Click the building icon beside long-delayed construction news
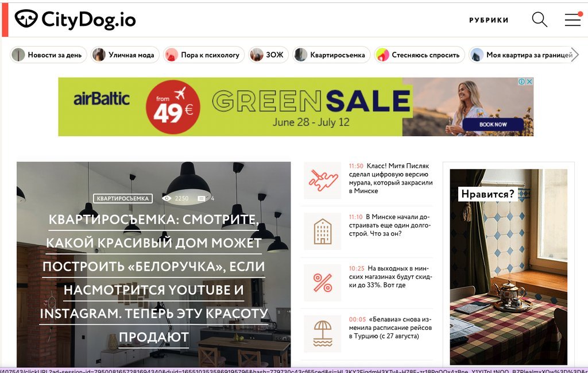The image size is (588, 373). coord(323,231)
